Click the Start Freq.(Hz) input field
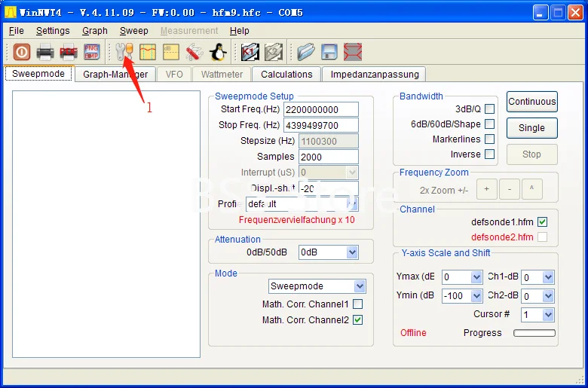The image size is (588, 388). click(x=321, y=109)
